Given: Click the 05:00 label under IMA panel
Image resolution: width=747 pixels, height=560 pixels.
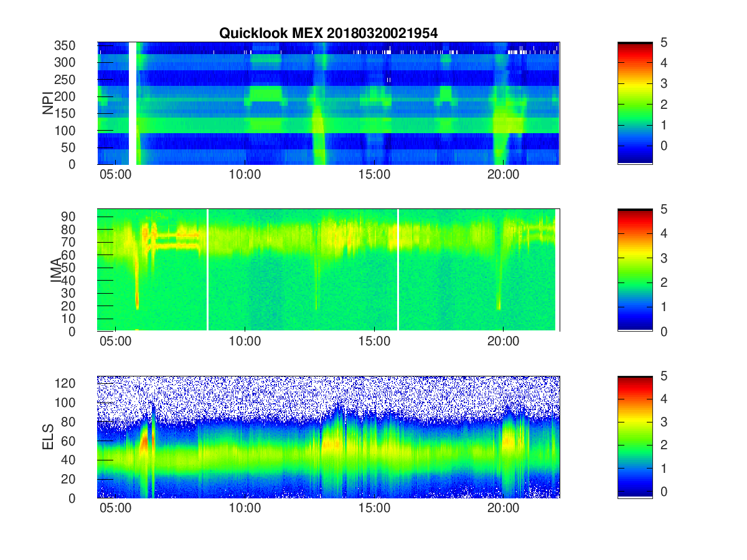Looking at the screenshot, I should point(116,342).
